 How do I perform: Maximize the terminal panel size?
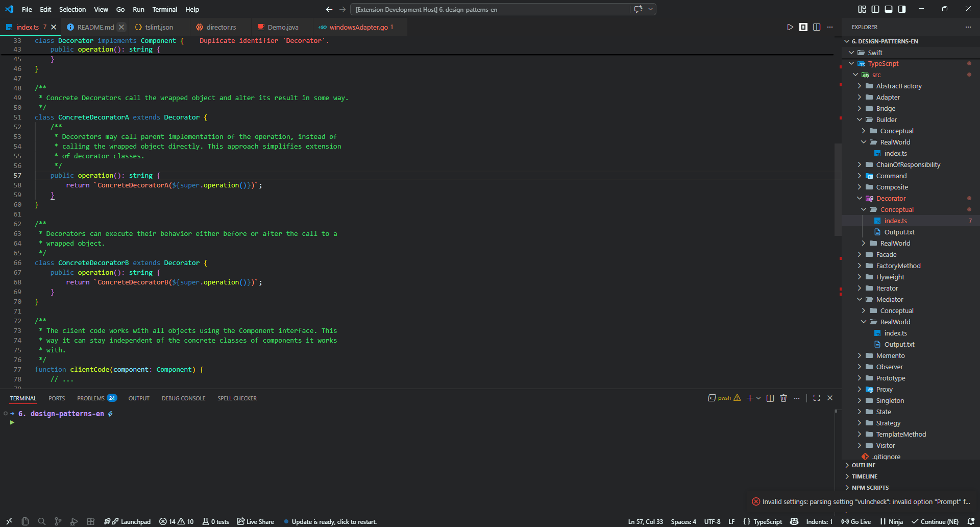pyautogui.click(x=817, y=398)
